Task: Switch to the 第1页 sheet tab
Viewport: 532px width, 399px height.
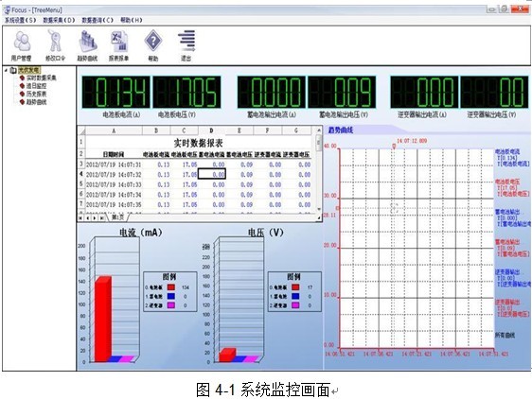Action: tap(117, 217)
